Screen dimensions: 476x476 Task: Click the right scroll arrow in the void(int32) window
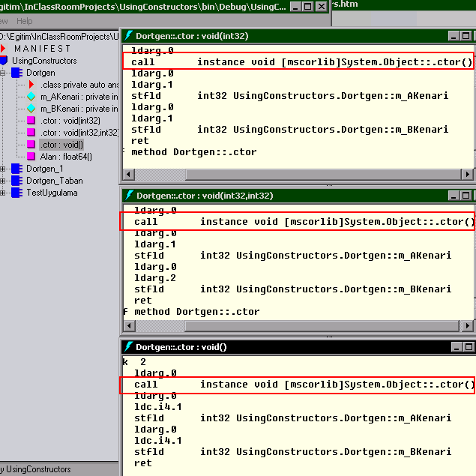[x=467, y=175]
